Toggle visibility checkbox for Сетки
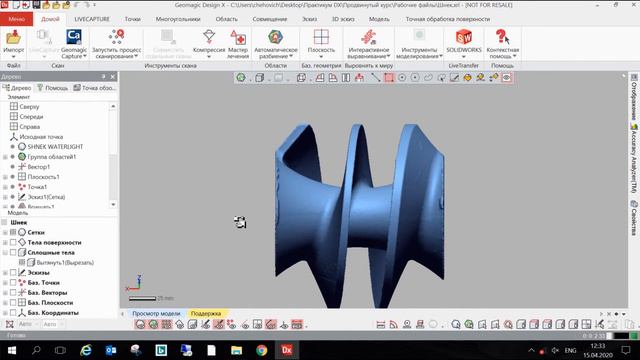Image resolution: width=640 pixels, height=360 pixels. (x=13, y=232)
